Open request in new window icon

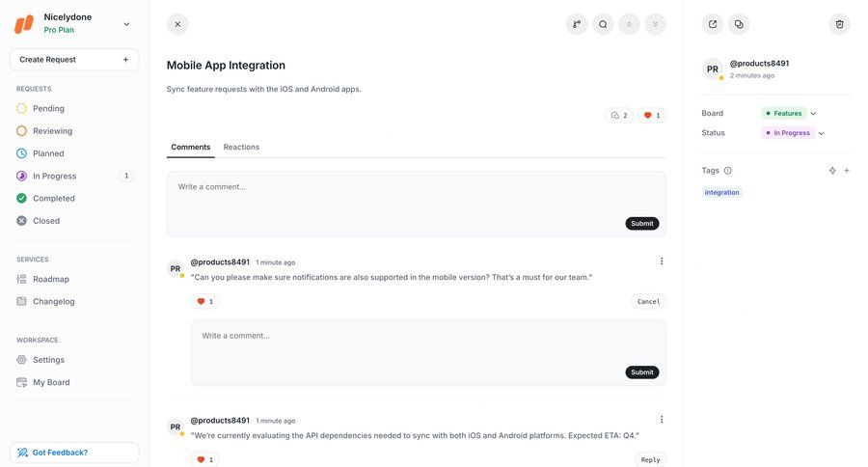[713, 24]
